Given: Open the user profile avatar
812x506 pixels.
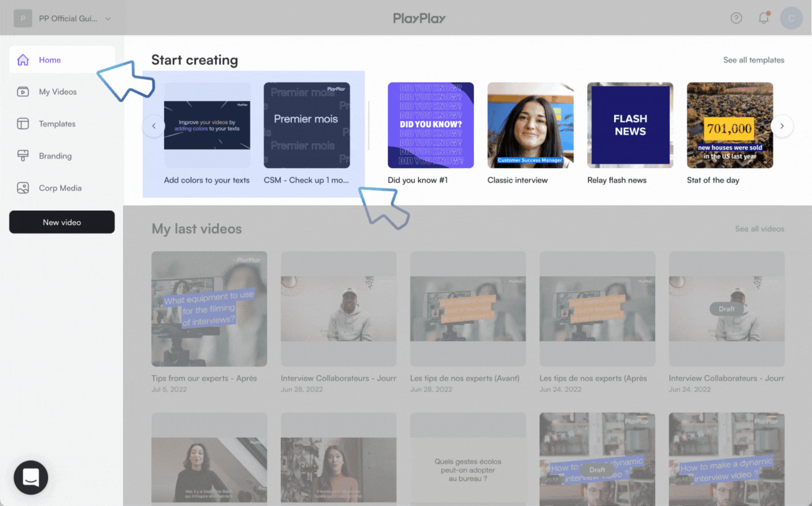Looking at the screenshot, I should 791,18.
